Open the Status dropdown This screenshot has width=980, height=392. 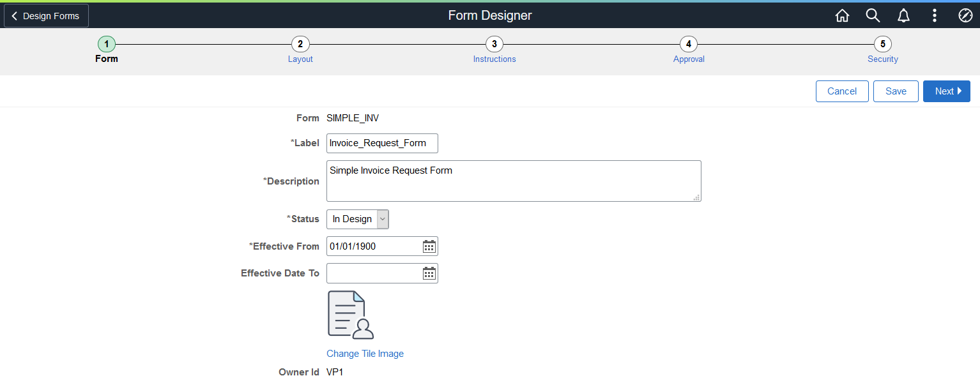(x=353, y=219)
